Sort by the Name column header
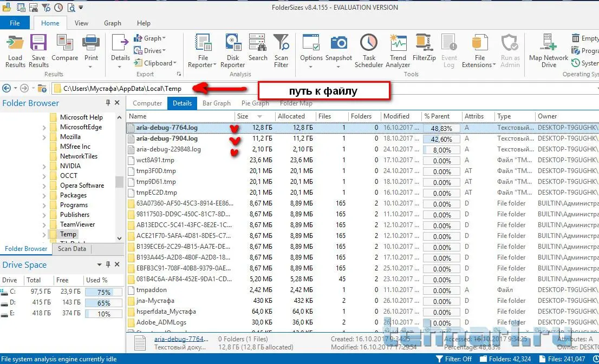Screen dimensions: 599x364 pyautogui.click(x=180, y=116)
